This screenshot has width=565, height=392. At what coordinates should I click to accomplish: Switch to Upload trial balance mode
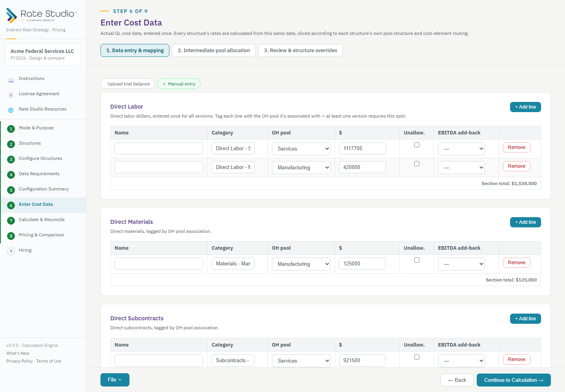pos(128,84)
